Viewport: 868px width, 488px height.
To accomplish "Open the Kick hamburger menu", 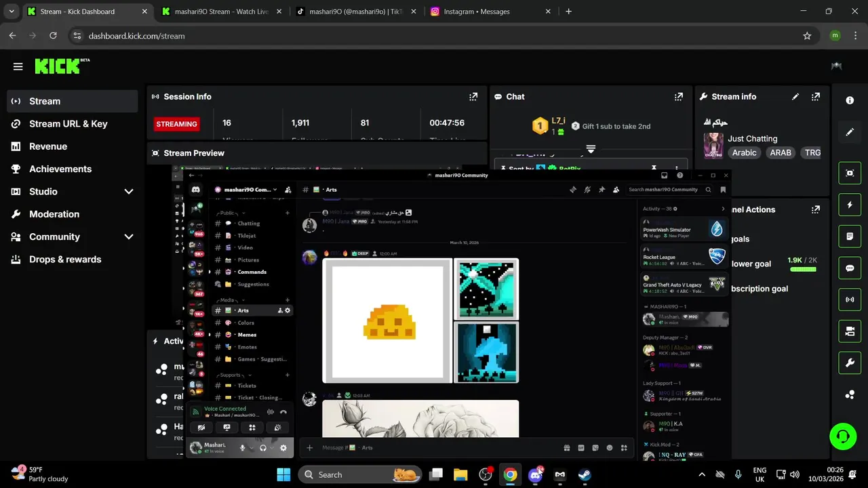I will (x=18, y=66).
